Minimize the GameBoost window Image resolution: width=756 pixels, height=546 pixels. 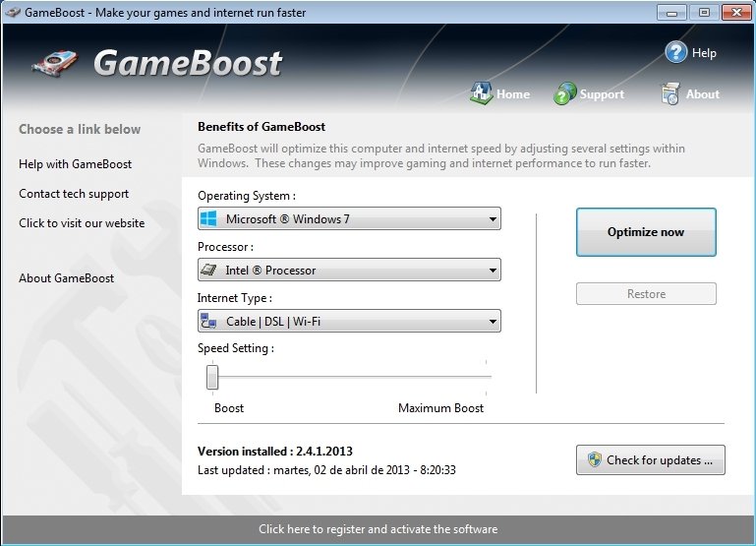[671, 12]
